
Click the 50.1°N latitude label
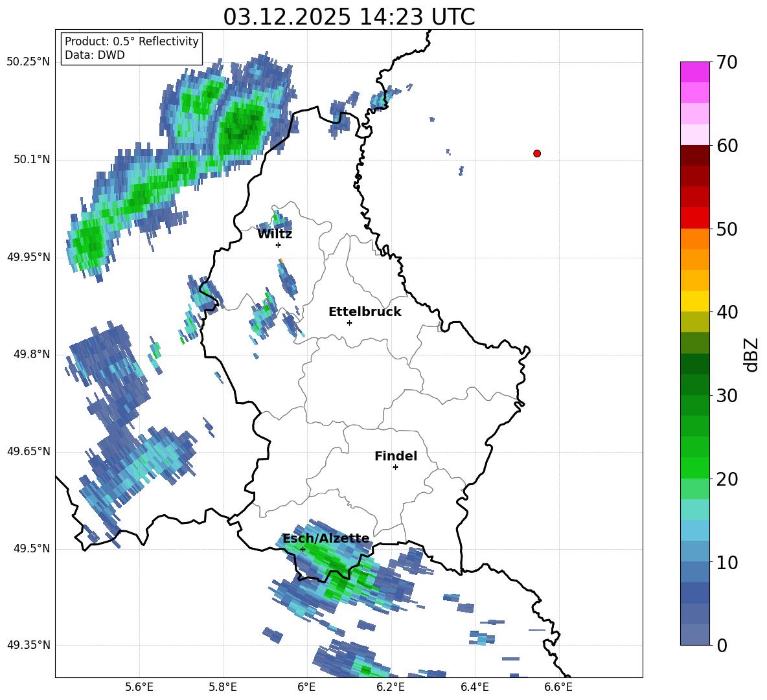coord(32,160)
